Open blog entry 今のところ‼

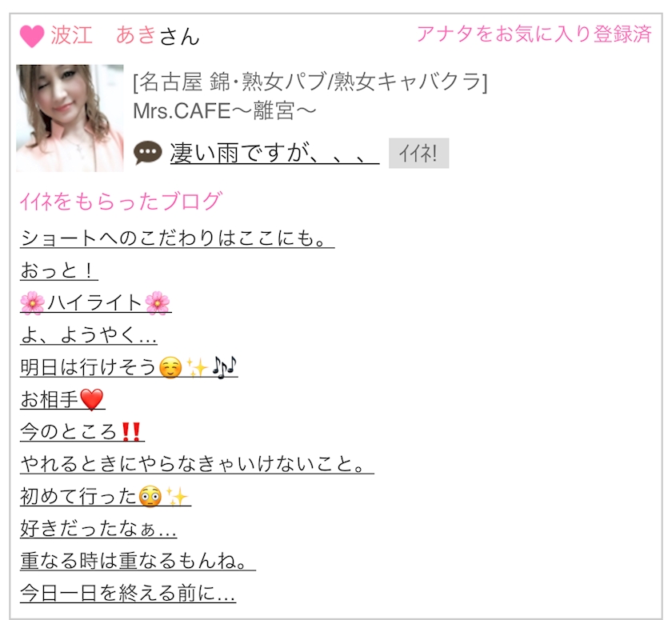(x=82, y=431)
